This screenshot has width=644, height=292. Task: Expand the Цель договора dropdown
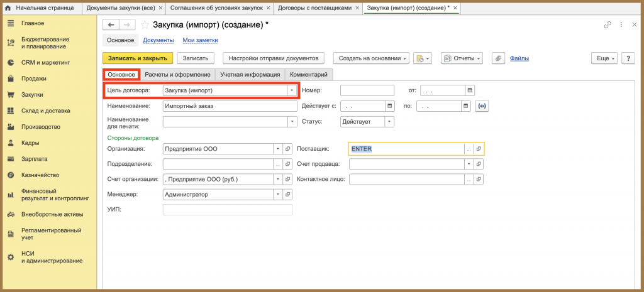pyautogui.click(x=292, y=90)
